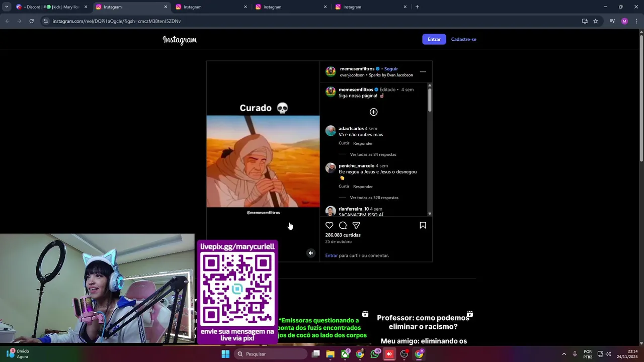Screen dimensions: 644x362
Task: Open a new browser tab
Action: coord(417,7)
